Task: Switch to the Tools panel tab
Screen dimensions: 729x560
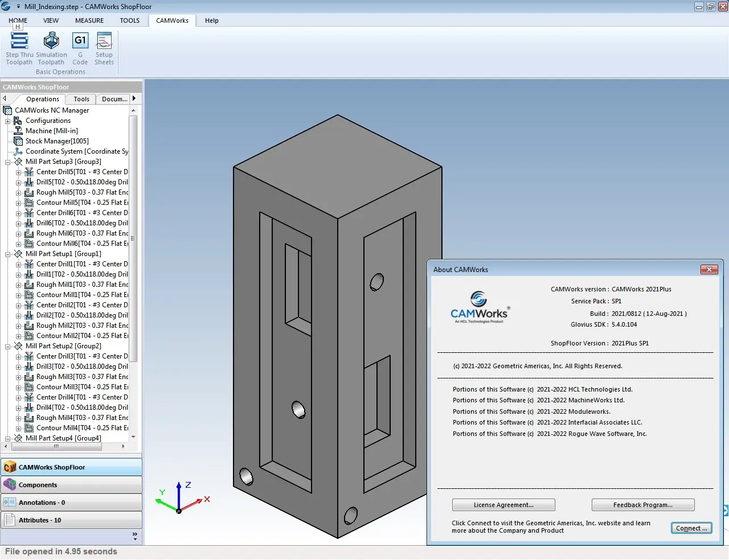Action: click(x=81, y=99)
